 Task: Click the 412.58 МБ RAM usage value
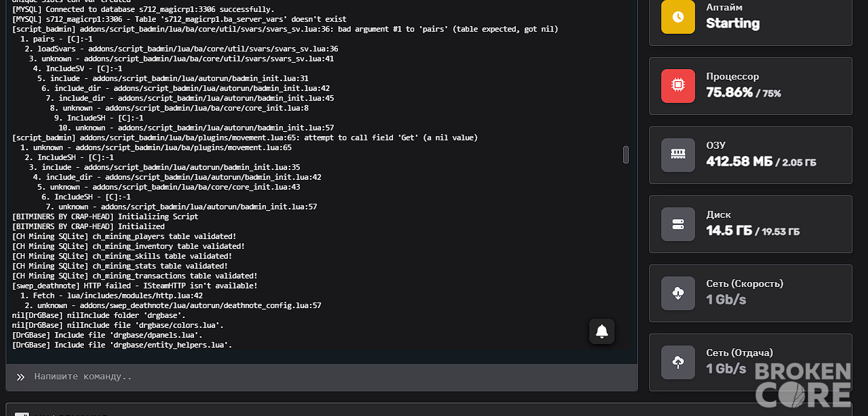pos(739,161)
